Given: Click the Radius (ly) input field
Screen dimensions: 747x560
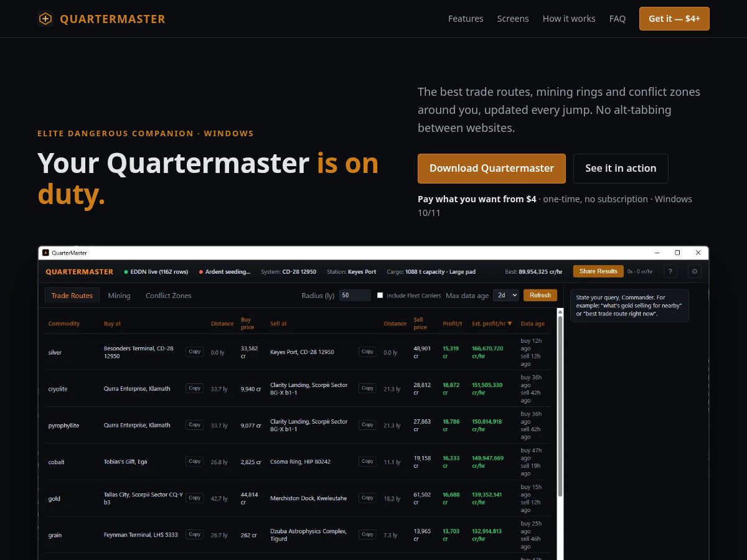Looking at the screenshot, I should [x=355, y=296].
